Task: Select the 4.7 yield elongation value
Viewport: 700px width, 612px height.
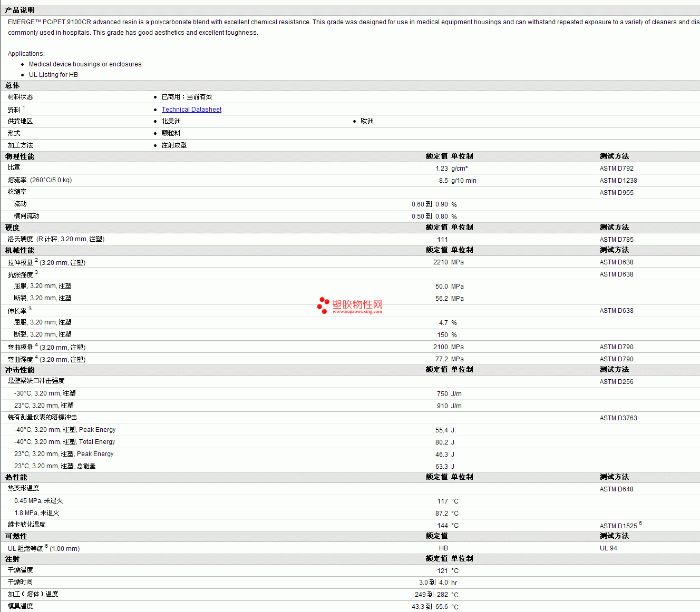Action: pos(443,323)
